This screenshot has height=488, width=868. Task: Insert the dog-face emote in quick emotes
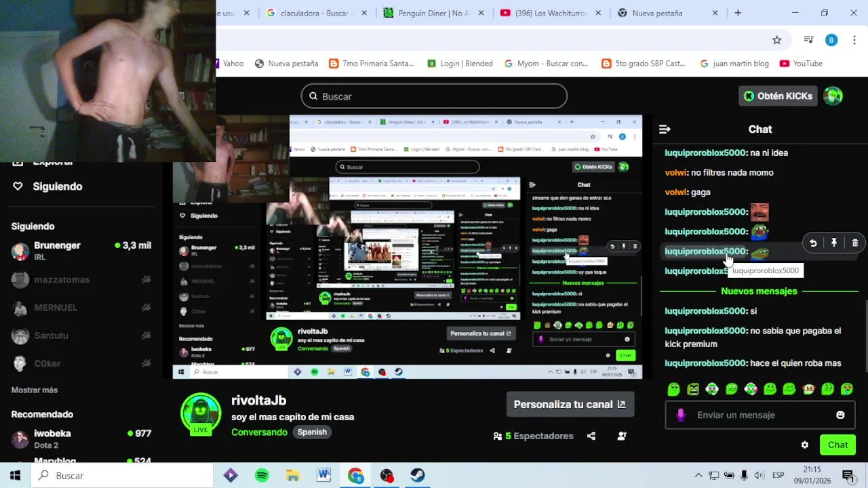(x=808, y=389)
